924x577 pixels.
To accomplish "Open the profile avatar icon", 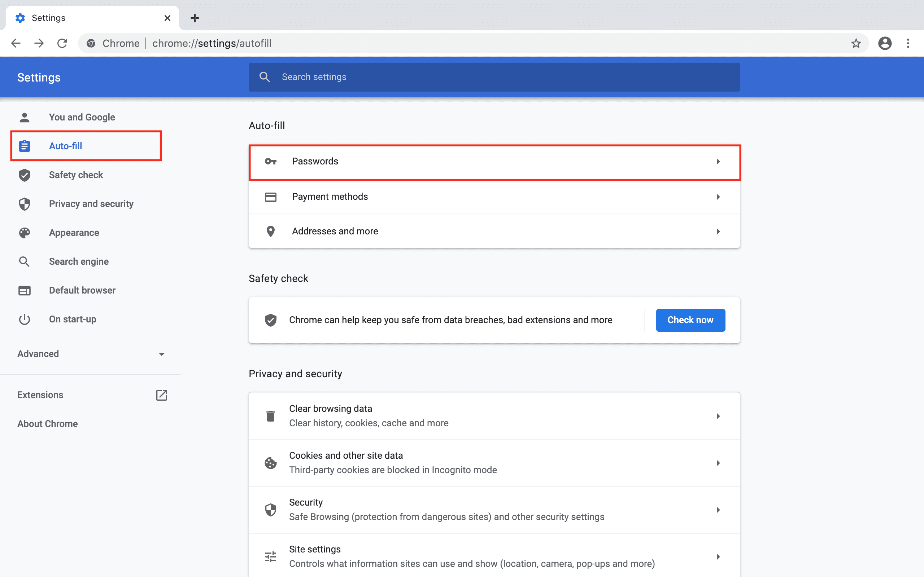I will point(885,44).
